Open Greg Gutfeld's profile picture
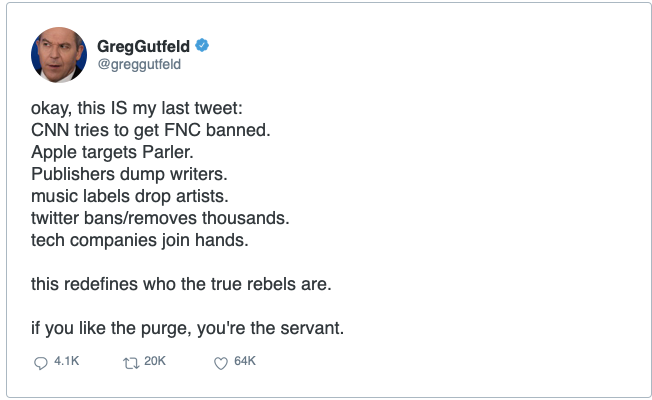652x400 pixels. [x=58, y=55]
